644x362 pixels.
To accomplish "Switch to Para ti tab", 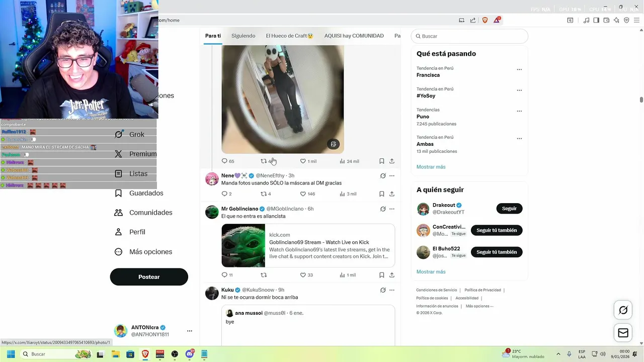I will (213, 36).
